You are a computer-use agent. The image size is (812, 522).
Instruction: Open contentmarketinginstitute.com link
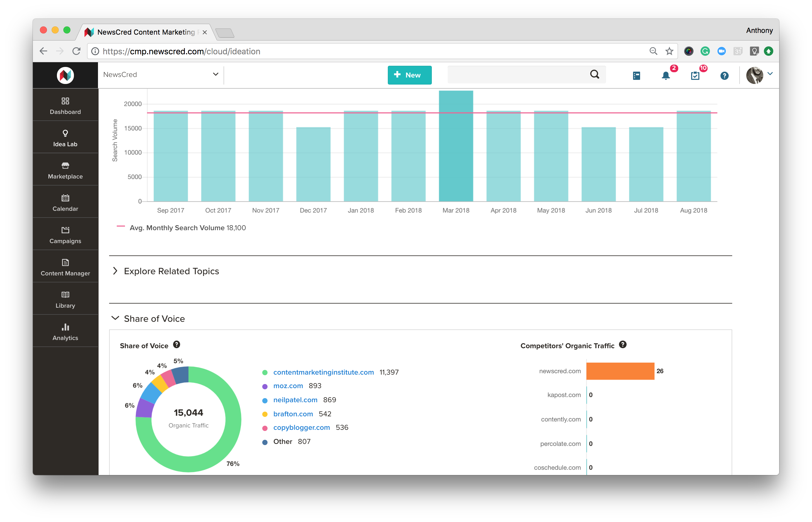pos(323,372)
